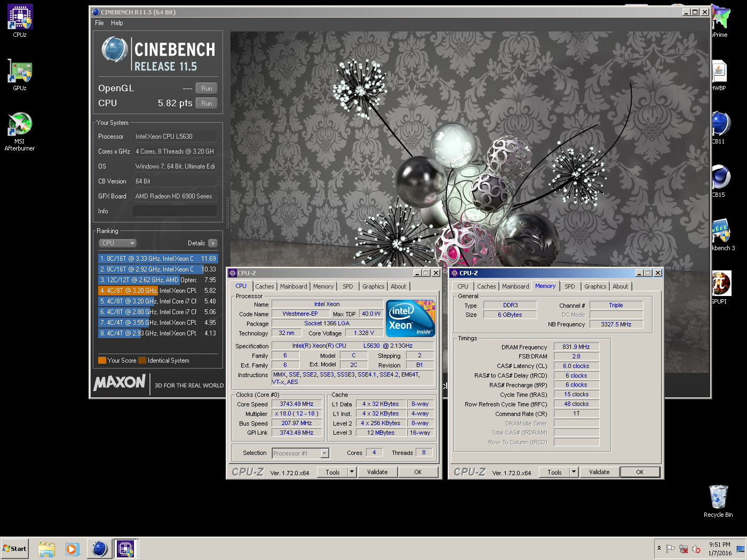
Task: Open the Ranking CPU dropdown
Action: tap(118, 243)
